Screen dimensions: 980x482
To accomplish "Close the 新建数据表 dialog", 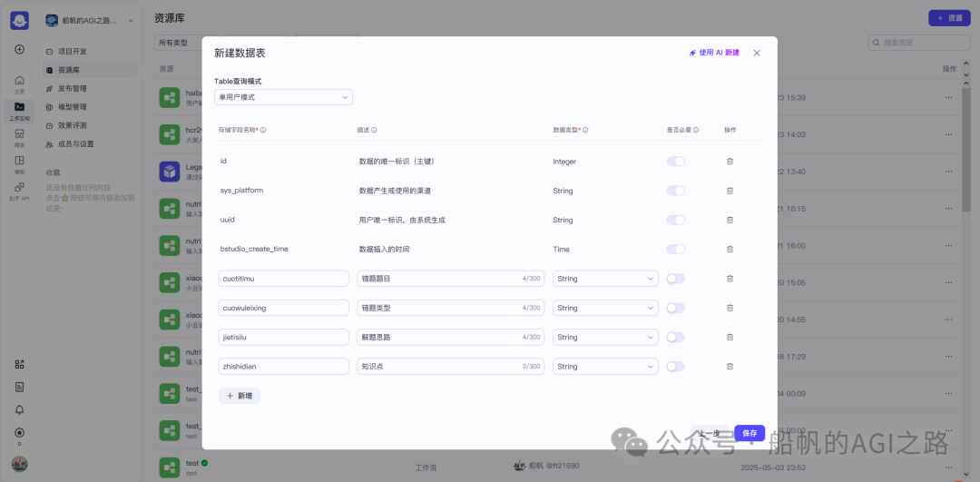I will point(757,54).
